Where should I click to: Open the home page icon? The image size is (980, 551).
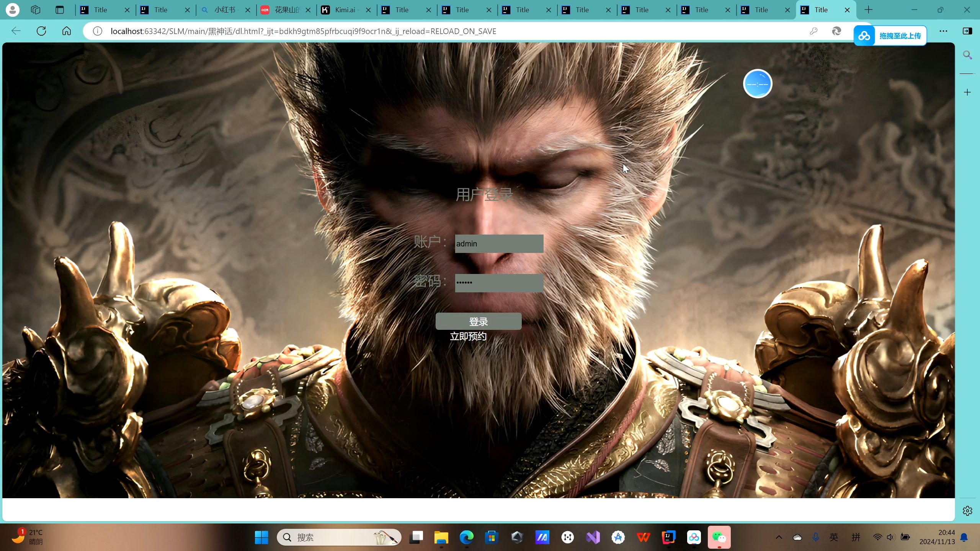[67, 31]
